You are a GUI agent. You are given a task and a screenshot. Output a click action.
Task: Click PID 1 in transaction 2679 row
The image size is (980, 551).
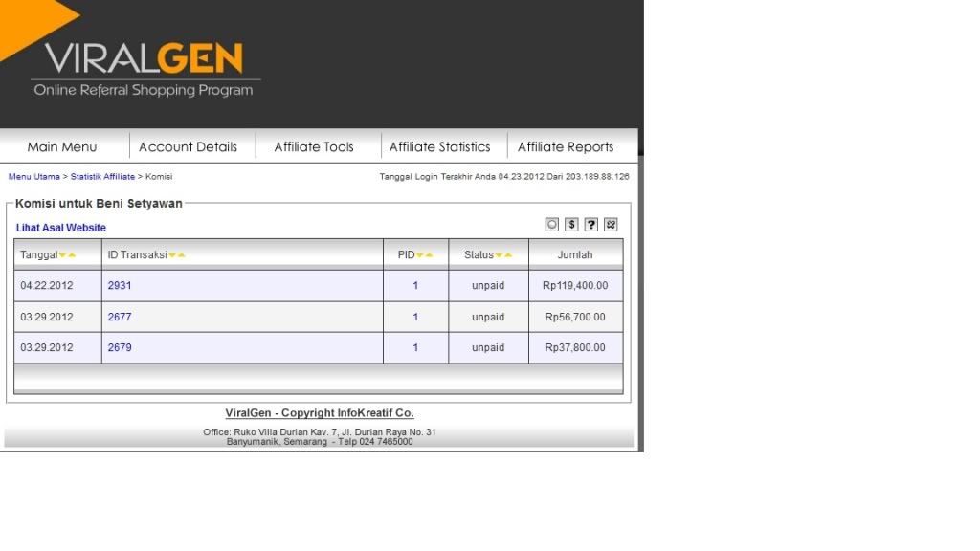(415, 347)
